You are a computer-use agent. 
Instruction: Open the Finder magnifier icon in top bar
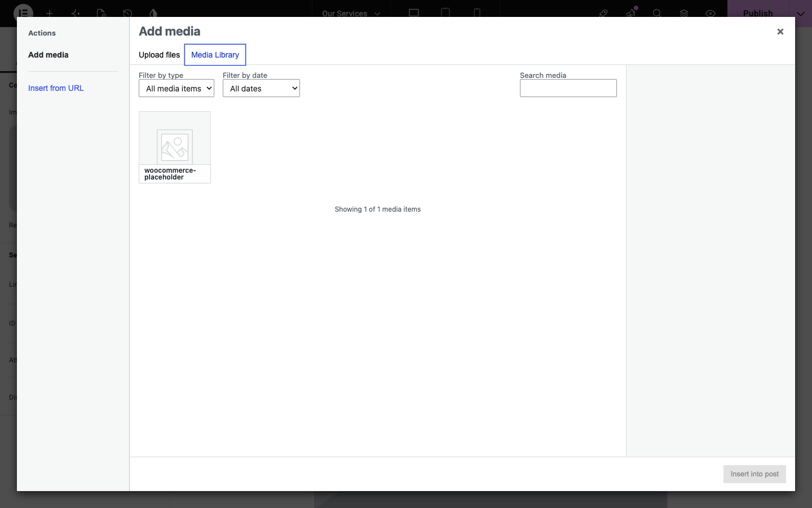tap(657, 13)
